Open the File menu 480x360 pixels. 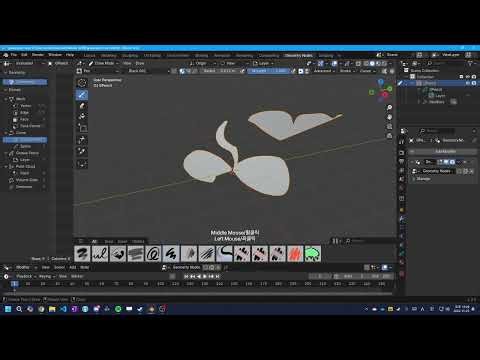[x=14, y=55]
